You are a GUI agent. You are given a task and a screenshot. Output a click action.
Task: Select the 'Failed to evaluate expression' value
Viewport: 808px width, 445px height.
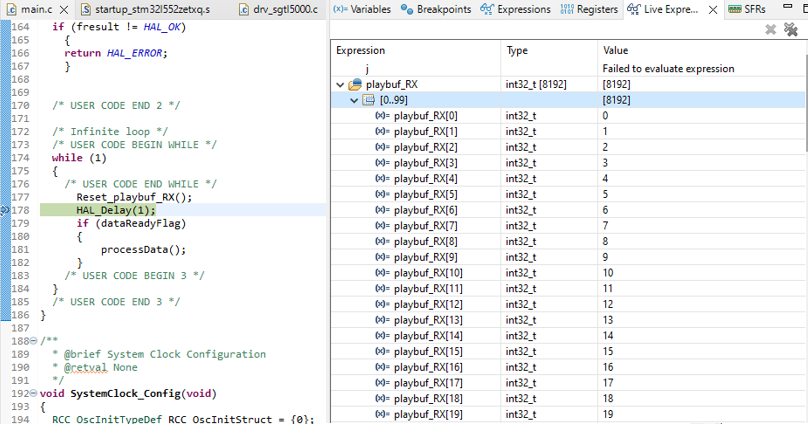(668, 69)
